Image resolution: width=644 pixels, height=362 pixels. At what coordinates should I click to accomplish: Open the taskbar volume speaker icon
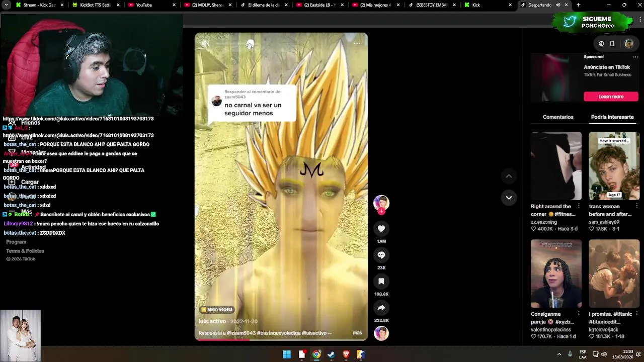coord(603,354)
